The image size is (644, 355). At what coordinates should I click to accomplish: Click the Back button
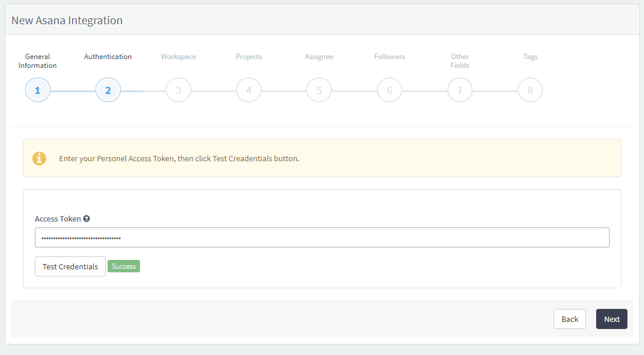[570, 319]
